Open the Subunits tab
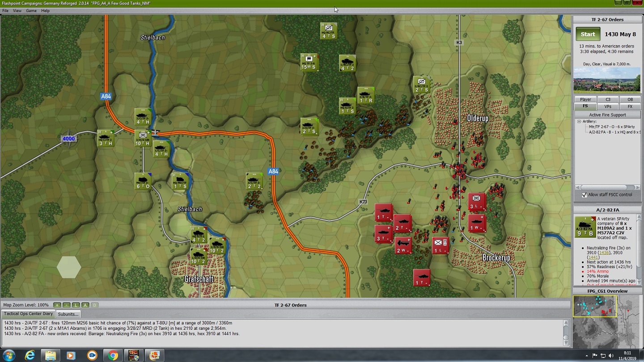The width and height of the screenshot is (644, 362). click(x=68, y=314)
